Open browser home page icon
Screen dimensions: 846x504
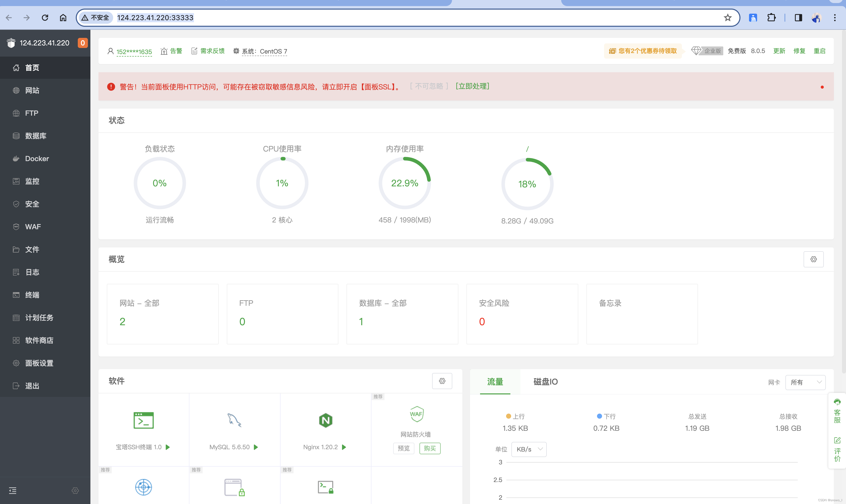[63, 18]
